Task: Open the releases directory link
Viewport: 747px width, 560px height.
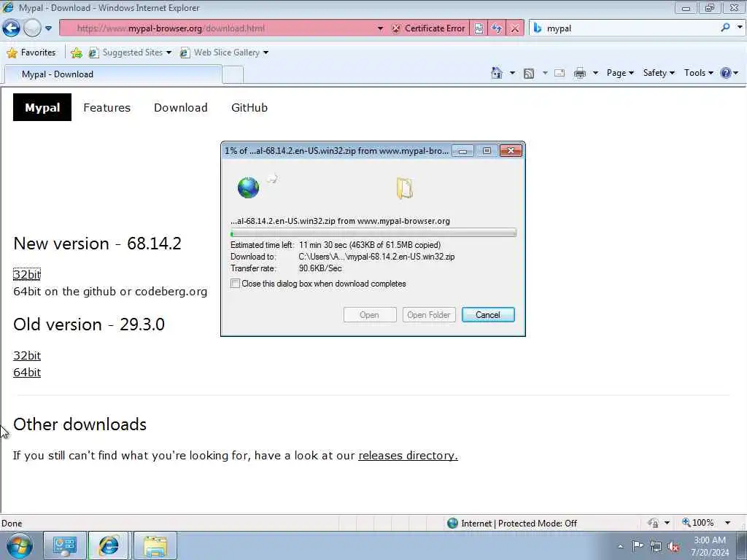Action: (x=408, y=455)
